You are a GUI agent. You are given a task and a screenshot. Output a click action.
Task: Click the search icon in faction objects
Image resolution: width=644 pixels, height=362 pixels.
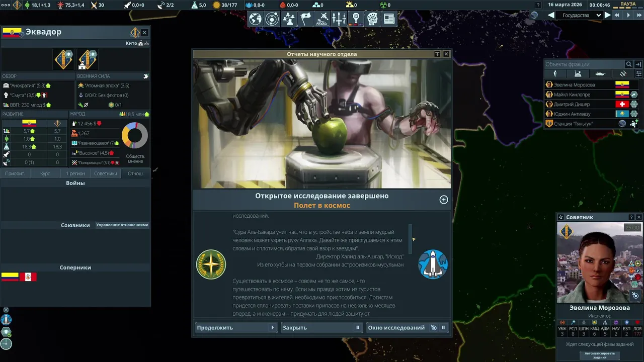pyautogui.click(x=629, y=64)
